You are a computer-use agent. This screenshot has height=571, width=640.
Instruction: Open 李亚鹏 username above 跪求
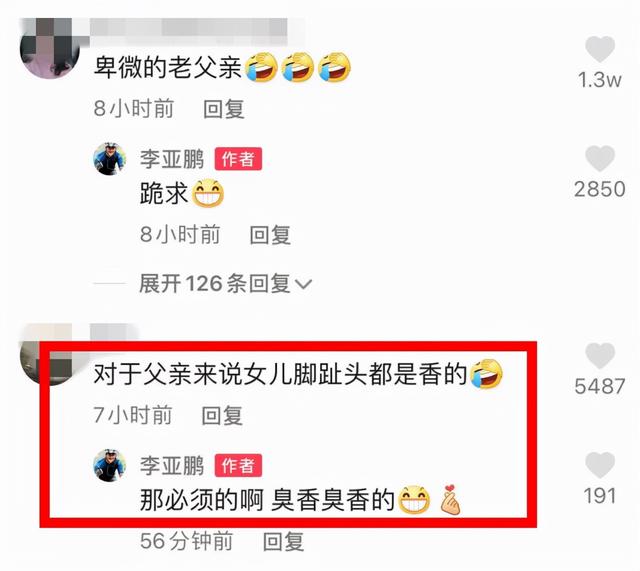(171, 159)
